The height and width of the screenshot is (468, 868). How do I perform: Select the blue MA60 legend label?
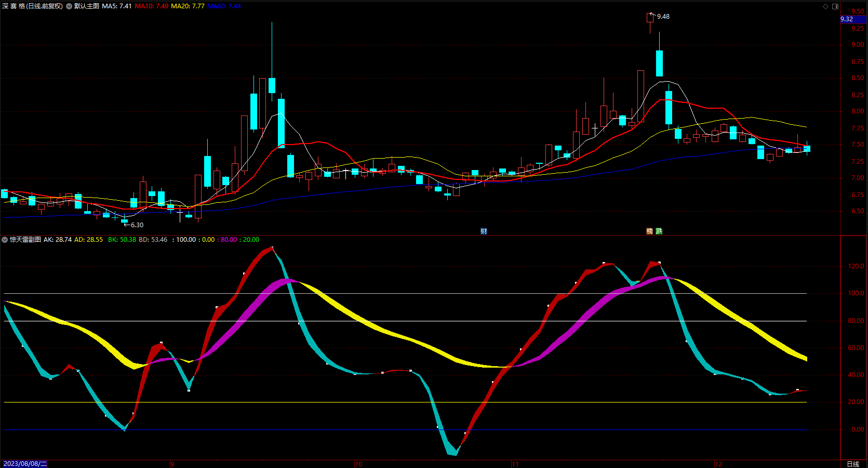[224, 6]
